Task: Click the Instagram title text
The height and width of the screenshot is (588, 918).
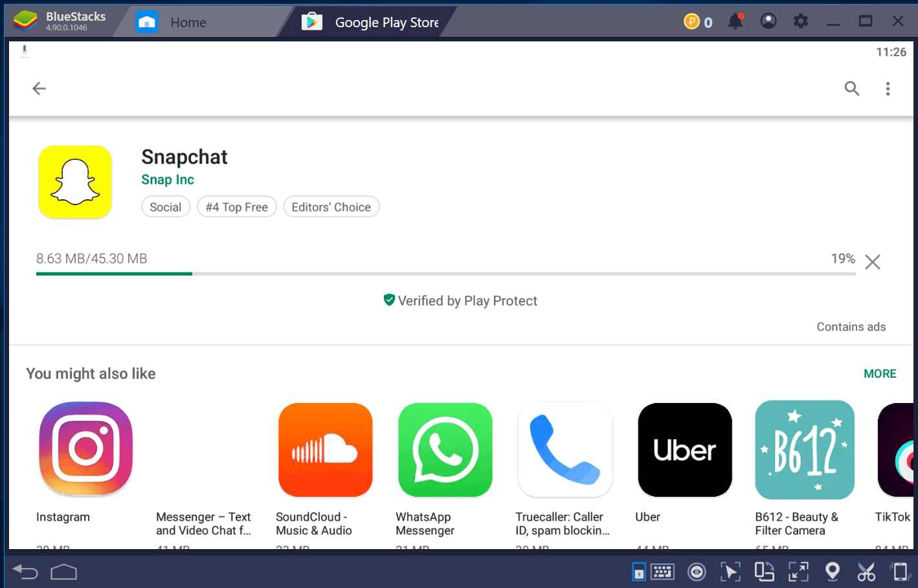Action: pyautogui.click(x=63, y=517)
